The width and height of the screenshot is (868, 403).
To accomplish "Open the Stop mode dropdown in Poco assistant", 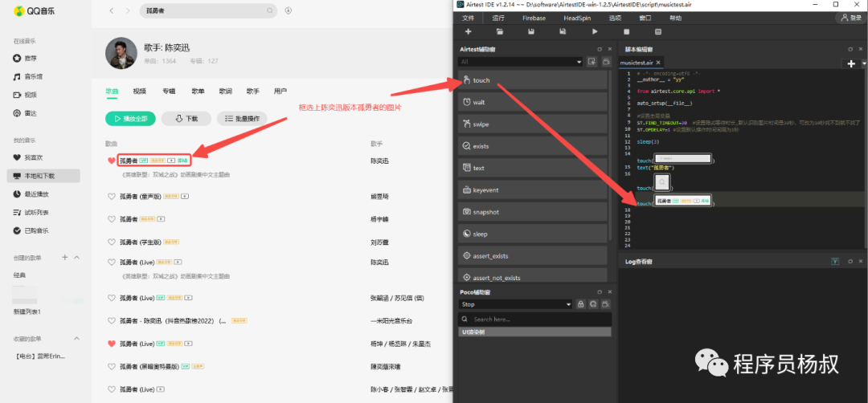I will [515, 304].
